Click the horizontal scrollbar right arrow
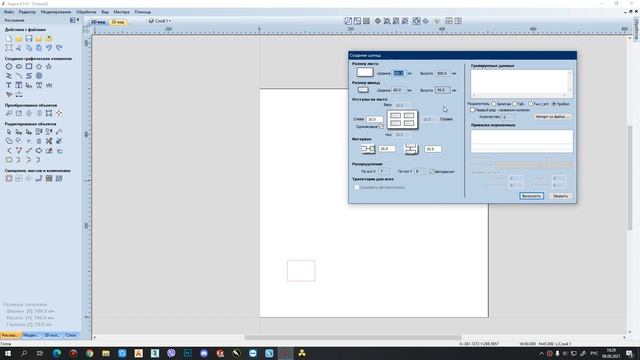 [x=624, y=338]
